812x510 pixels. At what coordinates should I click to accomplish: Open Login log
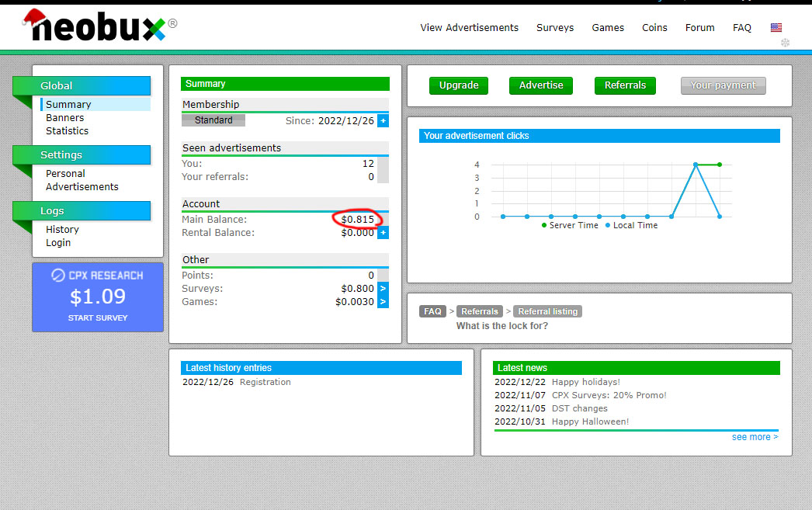(x=58, y=243)
